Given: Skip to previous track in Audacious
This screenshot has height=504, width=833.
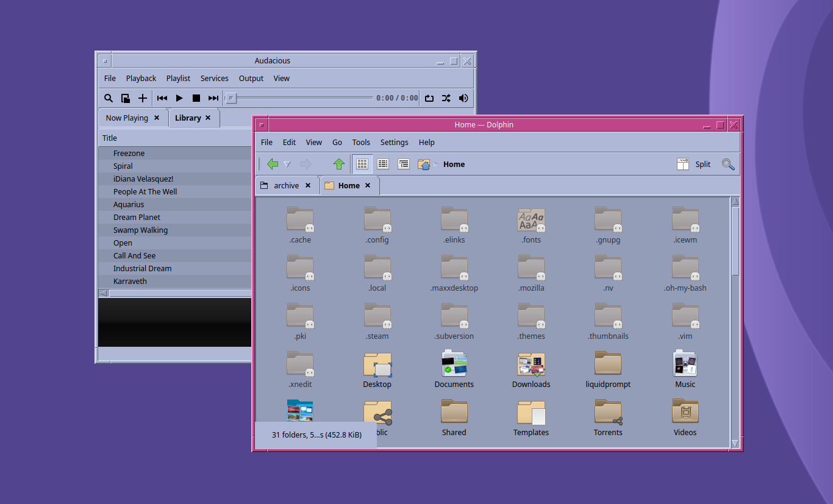Looking at the screenshot, I should [x=162, y=98].
